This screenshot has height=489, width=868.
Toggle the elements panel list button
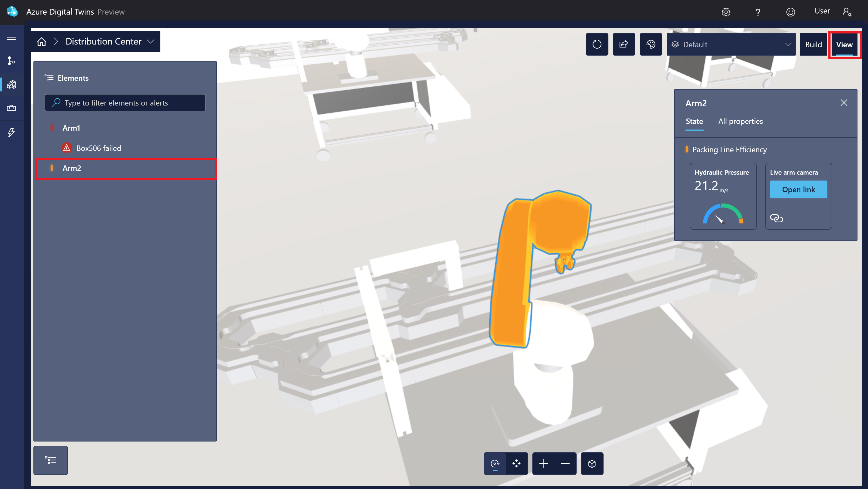51,460
